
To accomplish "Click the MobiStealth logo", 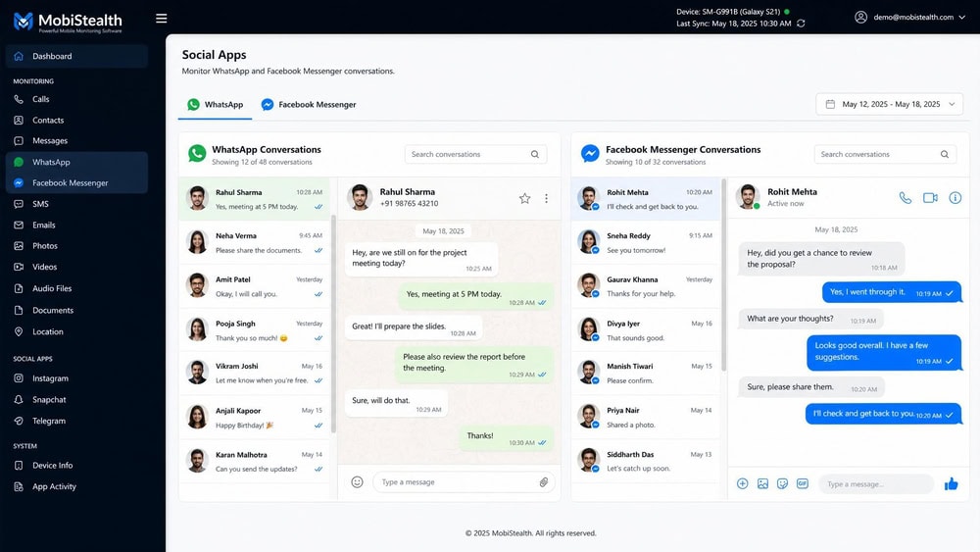I will pos(68,22).
